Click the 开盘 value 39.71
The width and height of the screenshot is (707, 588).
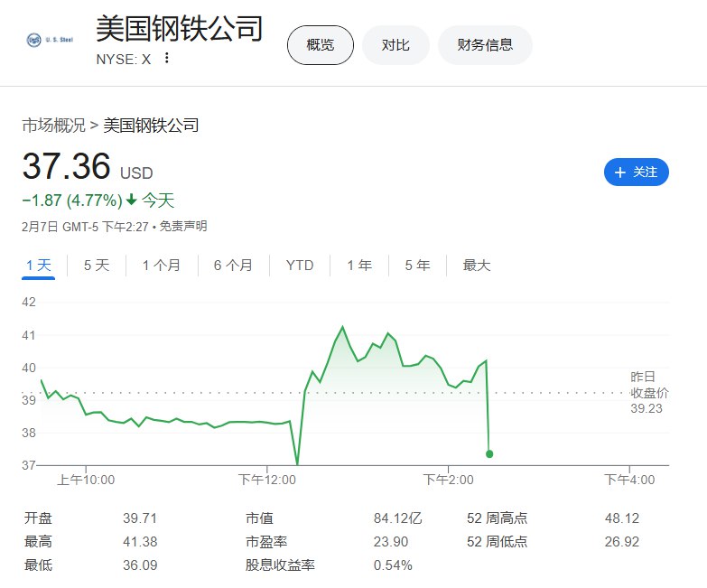click(140, 518)
